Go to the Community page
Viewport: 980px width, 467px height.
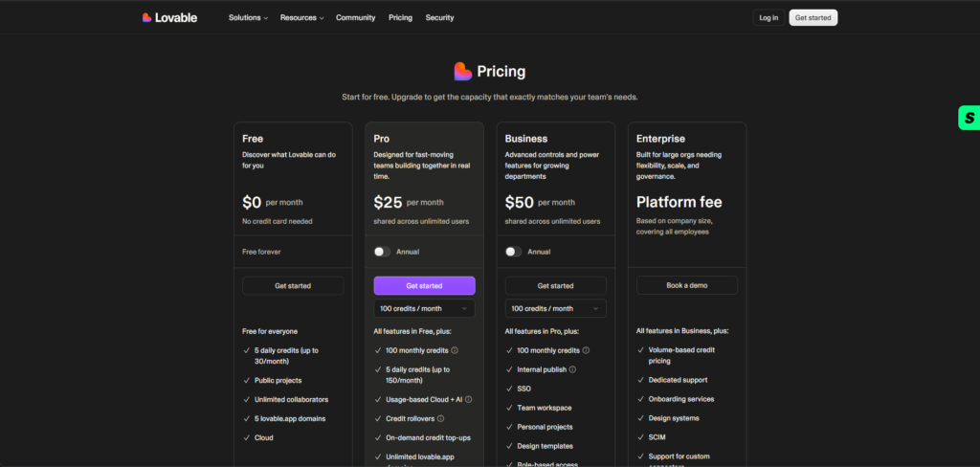click(x=356, y=17)
